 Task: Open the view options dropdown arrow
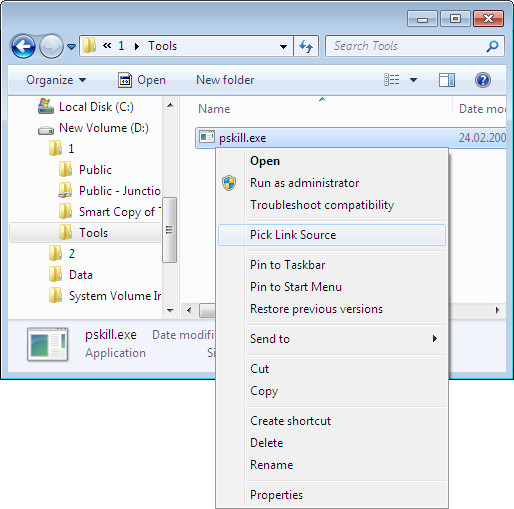tap(413, 80)
